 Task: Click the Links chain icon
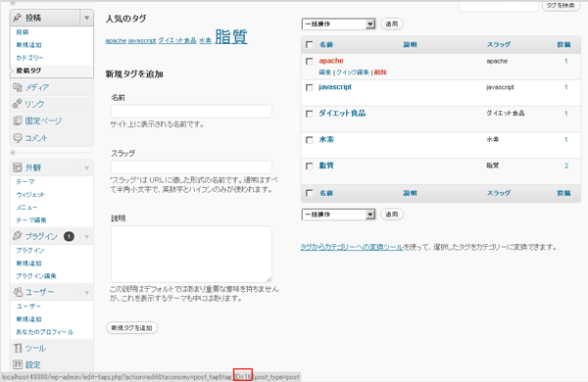[18, 104]
